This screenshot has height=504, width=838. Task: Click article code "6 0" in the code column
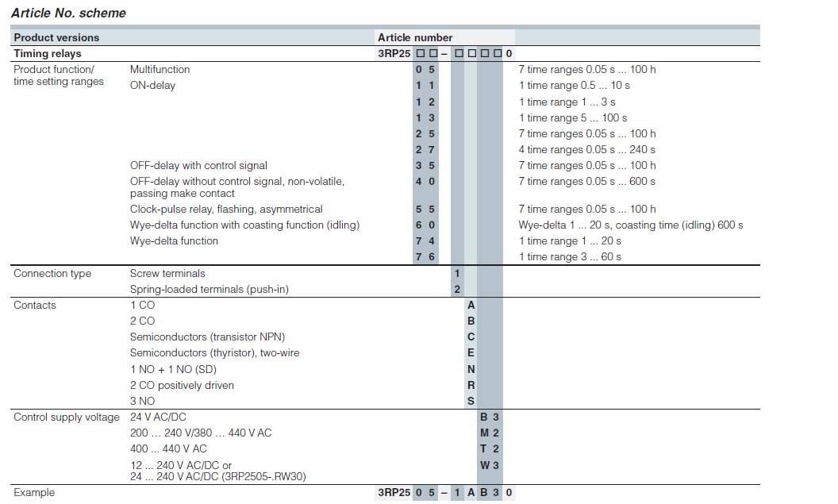pos(425,225)
